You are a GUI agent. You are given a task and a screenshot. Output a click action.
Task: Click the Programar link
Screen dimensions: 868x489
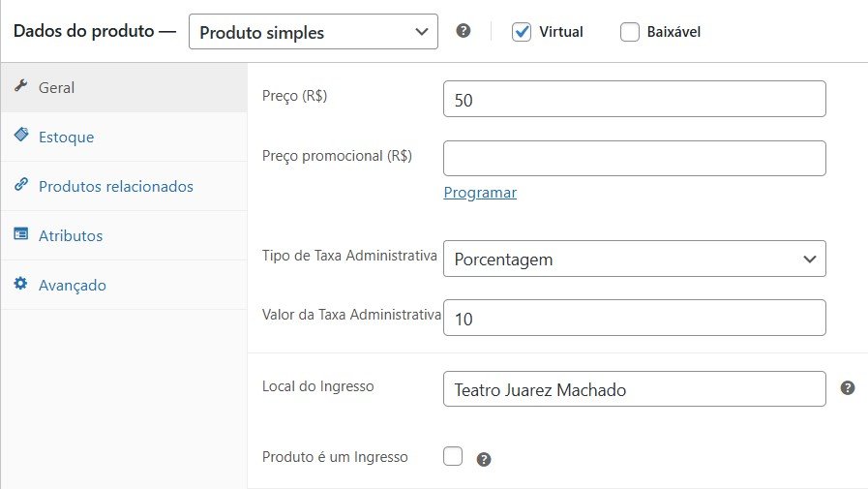click(x=480, y=193)
